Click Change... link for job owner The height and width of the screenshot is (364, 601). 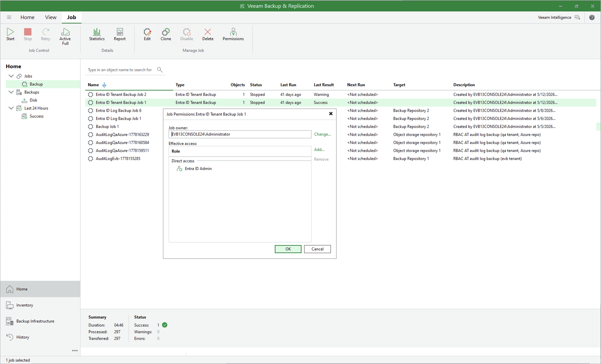(322, 134)
